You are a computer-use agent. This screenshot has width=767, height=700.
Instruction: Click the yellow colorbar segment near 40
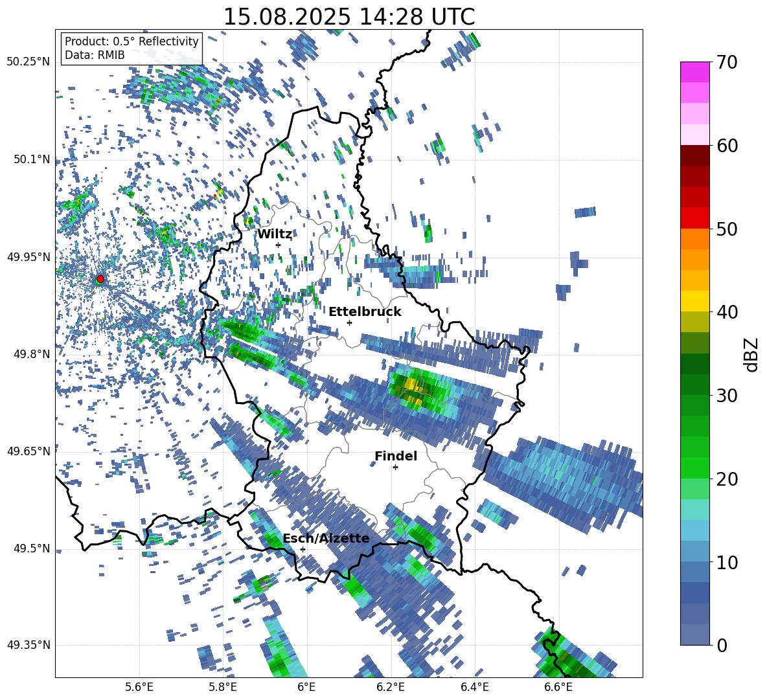pos(694,301)
